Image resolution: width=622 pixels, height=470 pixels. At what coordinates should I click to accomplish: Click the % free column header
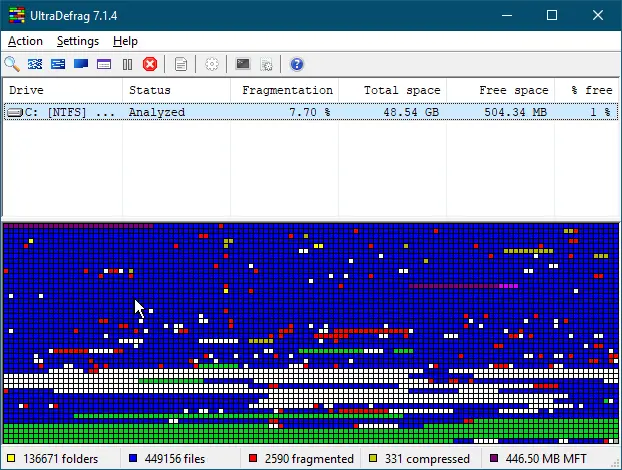coord(586,90)
